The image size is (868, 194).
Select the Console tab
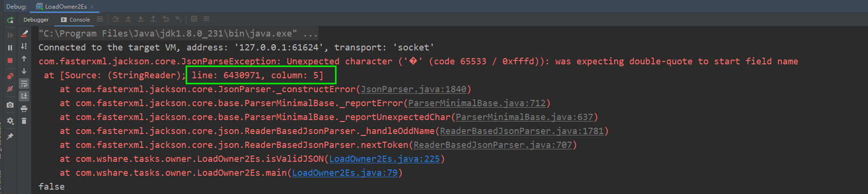(75, 20)
